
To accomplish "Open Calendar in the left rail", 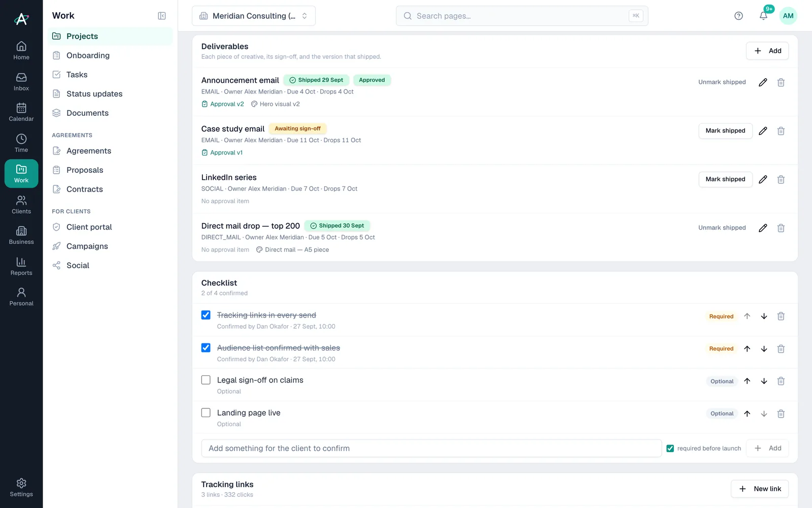I will pyautogui.click(x=21, y=112).
